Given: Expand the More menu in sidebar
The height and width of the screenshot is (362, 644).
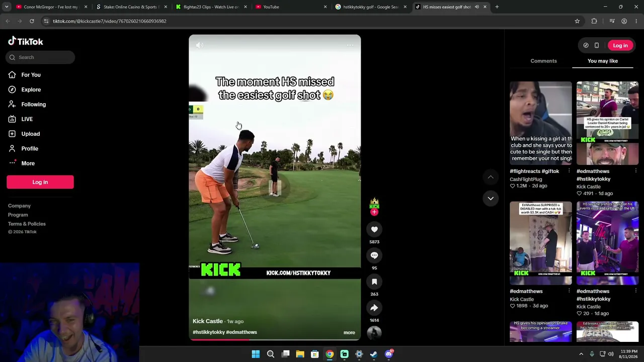Looking at the screenshot, I should pos(28,163).
